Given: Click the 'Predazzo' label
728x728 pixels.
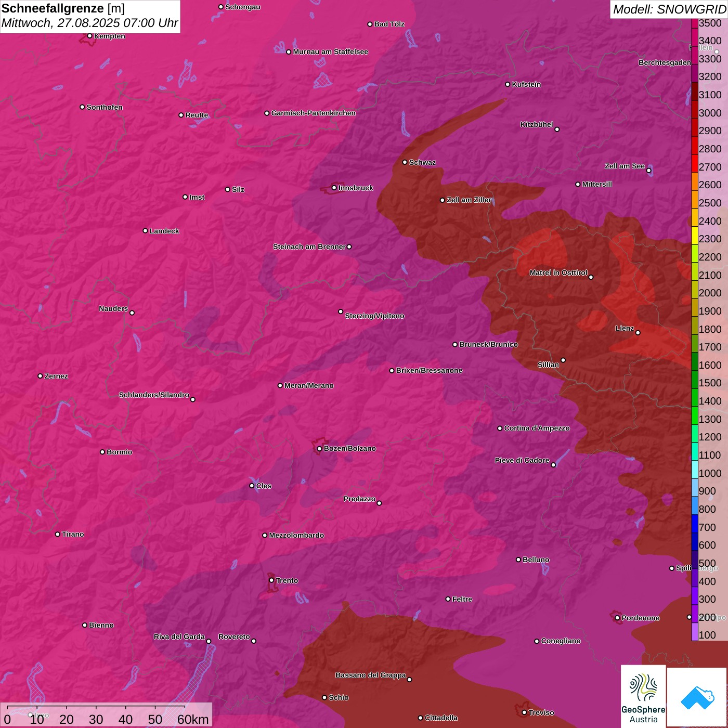Looking at the screenshot, I should 359,499.
